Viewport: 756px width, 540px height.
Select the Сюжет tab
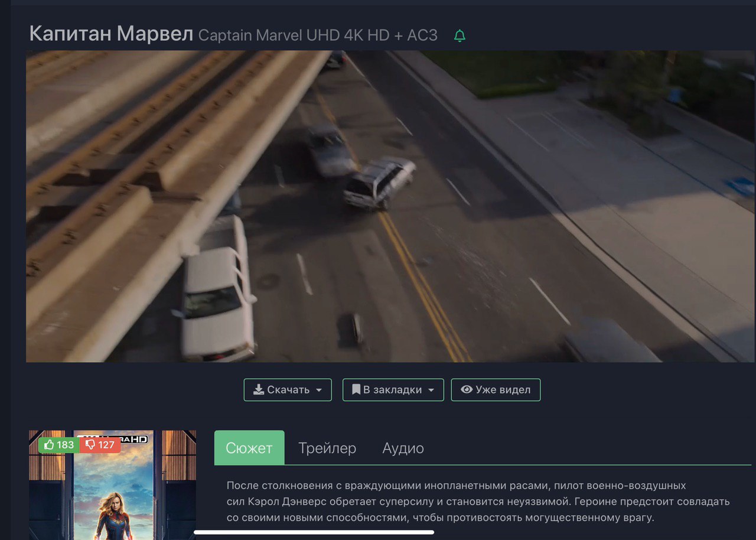point(249,448)
